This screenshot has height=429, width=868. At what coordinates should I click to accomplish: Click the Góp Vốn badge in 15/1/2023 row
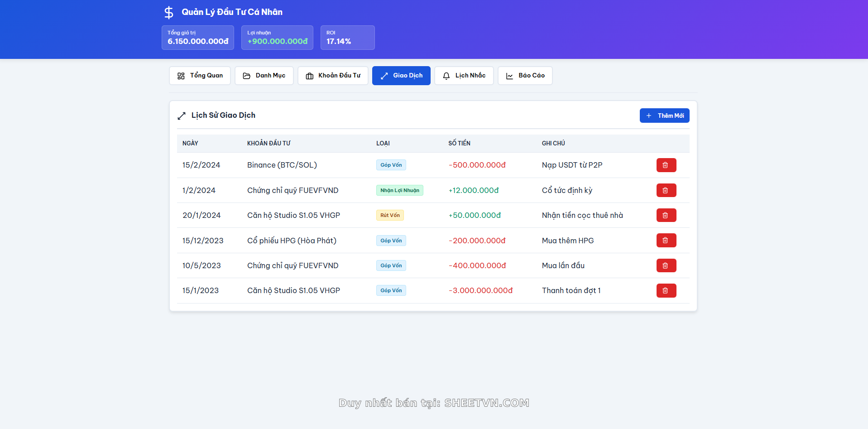click(391, 290)
